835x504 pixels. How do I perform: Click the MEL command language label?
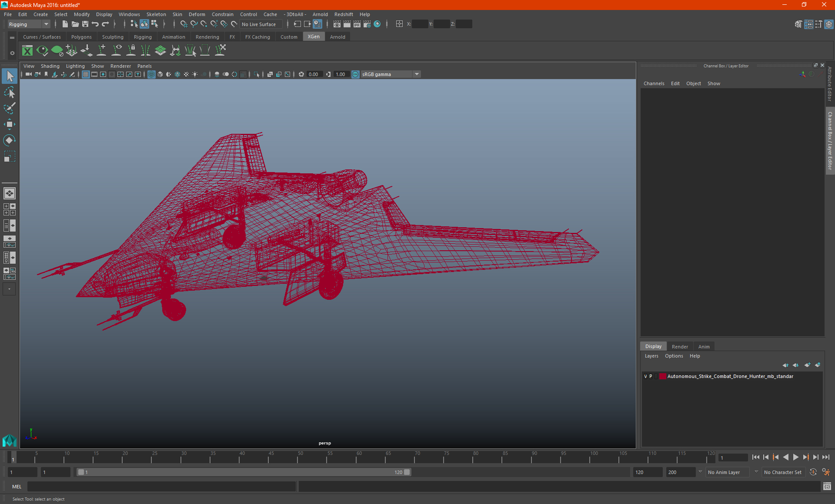pos(17,487)
